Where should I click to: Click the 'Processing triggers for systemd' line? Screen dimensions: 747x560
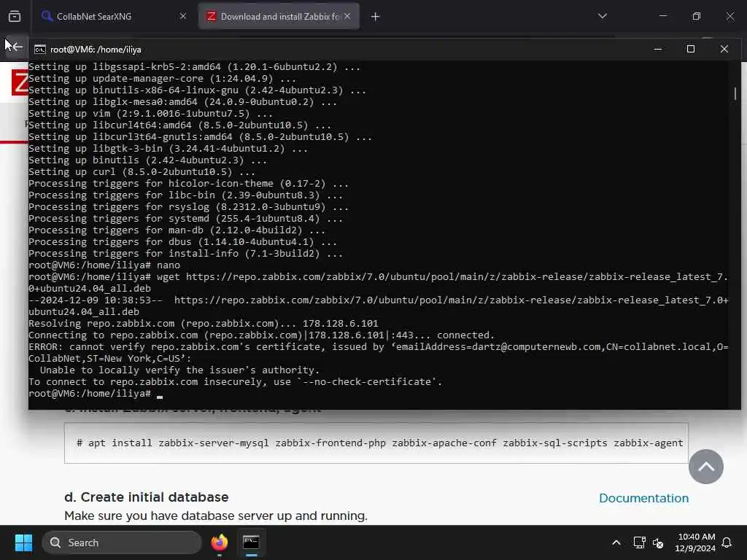click(x=186, y=218)
